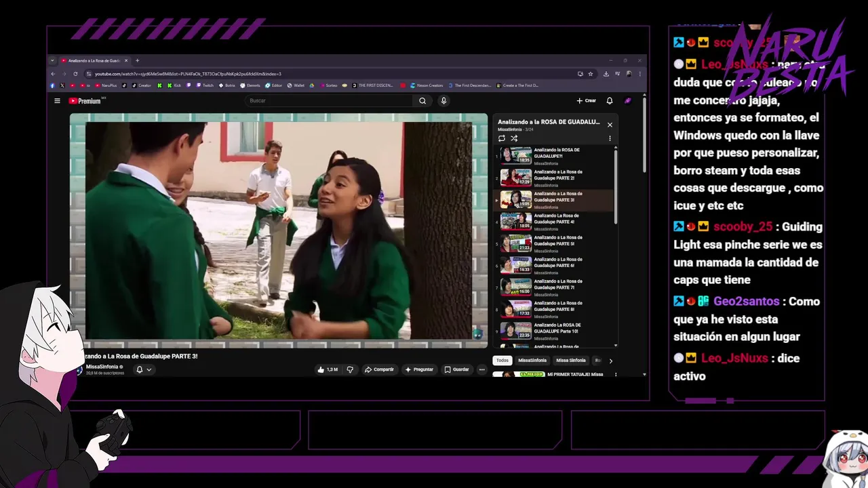Image resolution: width=868 pixels, height=488 pixels.
Task: Reload the page in browser
Action: tap(75, 74)
